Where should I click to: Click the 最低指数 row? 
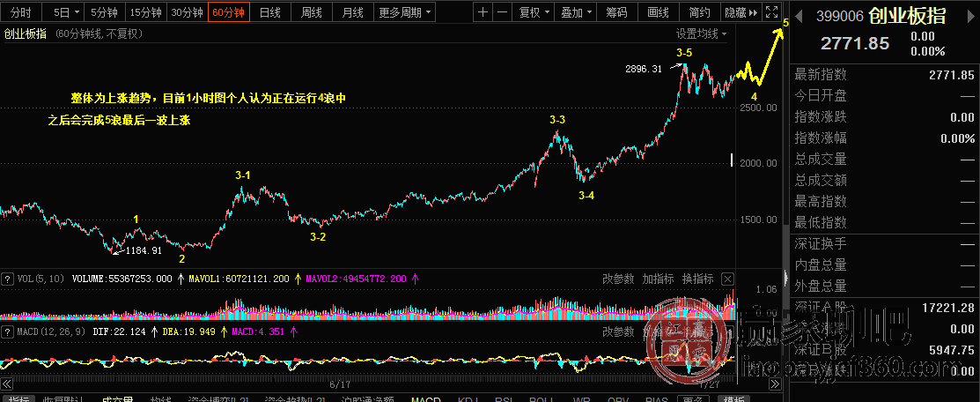pos(884,222)
